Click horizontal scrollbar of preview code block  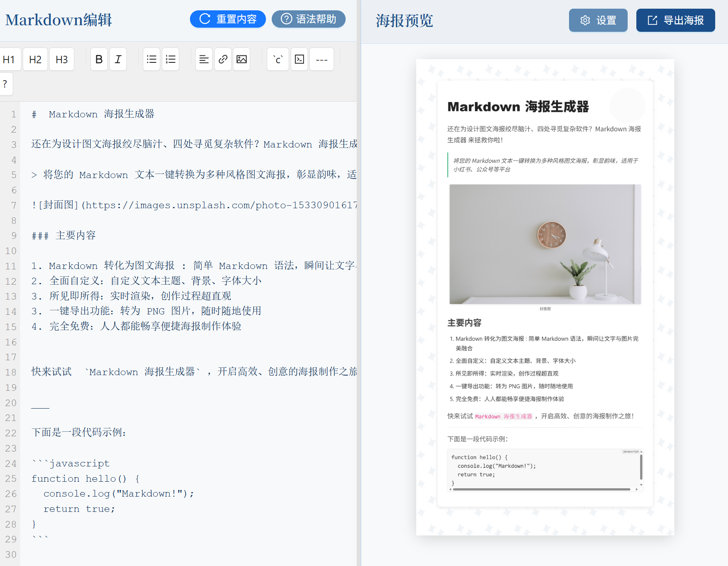click(541, 489)
